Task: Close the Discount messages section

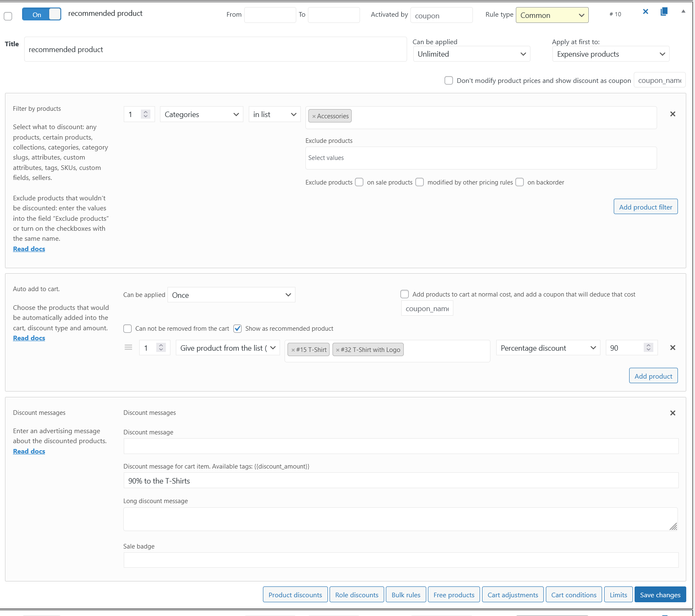Action: (672, 413)
